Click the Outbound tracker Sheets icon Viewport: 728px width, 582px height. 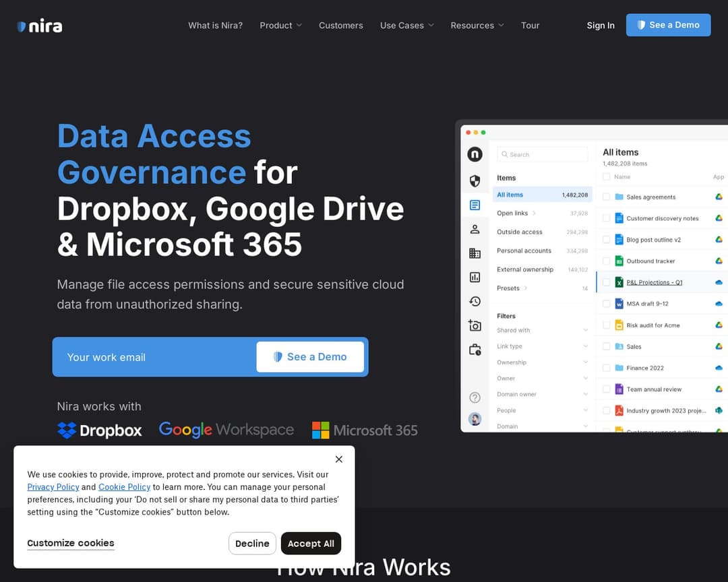pyautogui.click(x=619, y=261)
